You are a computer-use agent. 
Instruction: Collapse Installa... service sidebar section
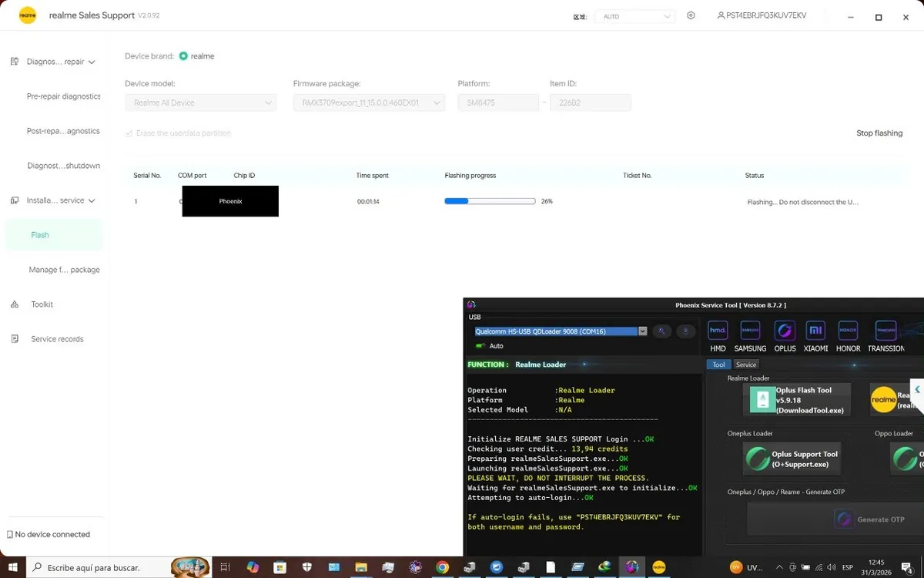click(92, 200)
